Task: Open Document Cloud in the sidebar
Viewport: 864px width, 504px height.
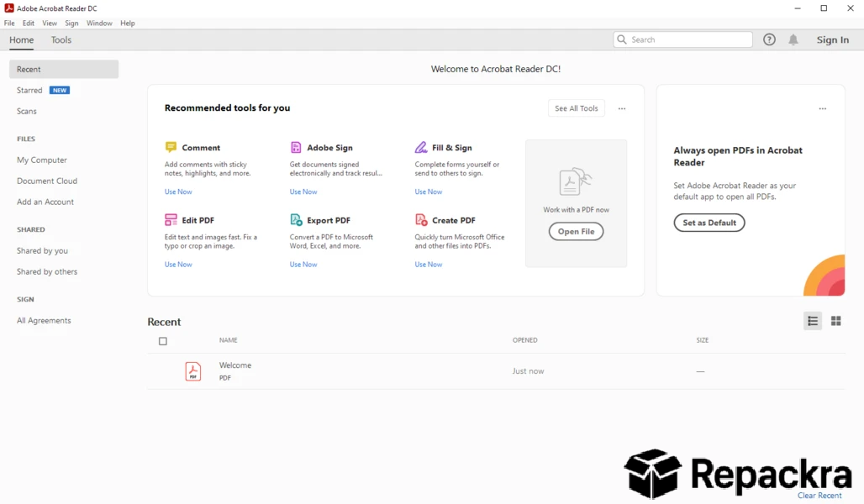Action: point(47,181)
